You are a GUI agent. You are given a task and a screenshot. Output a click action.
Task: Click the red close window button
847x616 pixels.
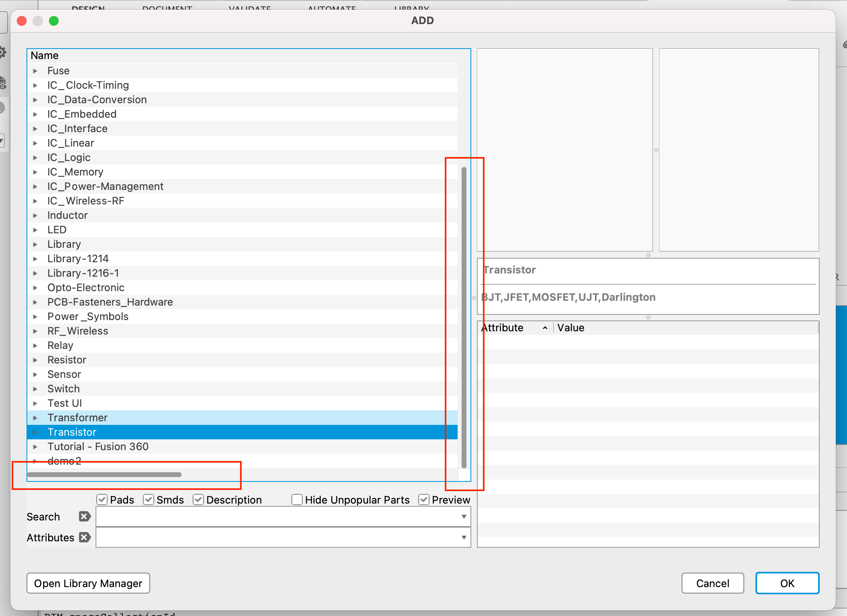[x=22, y=21]
